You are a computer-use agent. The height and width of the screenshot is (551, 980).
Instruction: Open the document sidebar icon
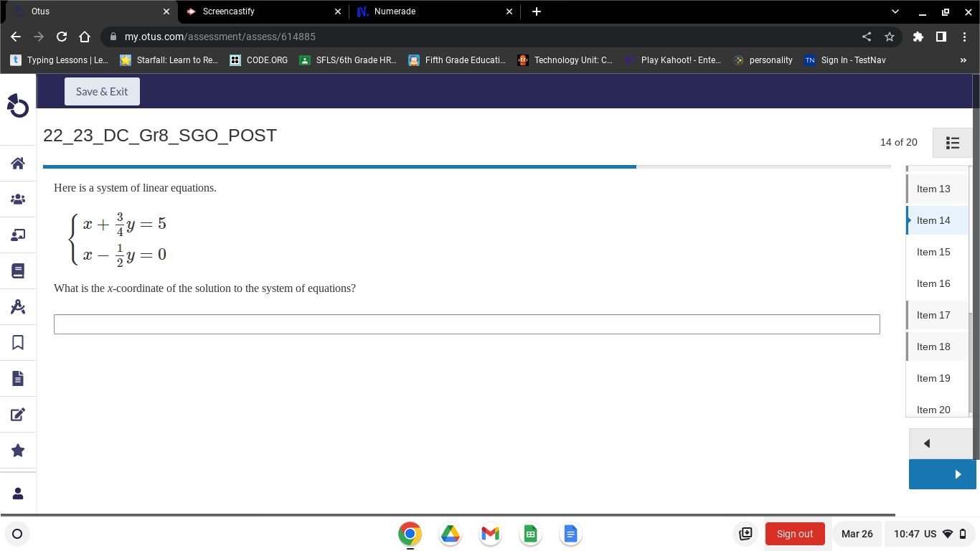(18, 378)
